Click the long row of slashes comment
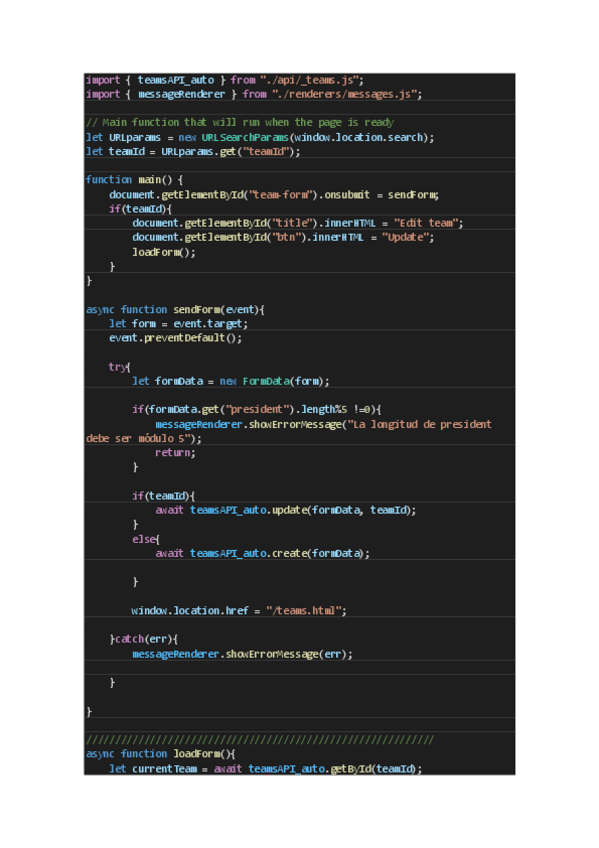The width and height of the screenshot is (599, 848). [x=260, y=739]
